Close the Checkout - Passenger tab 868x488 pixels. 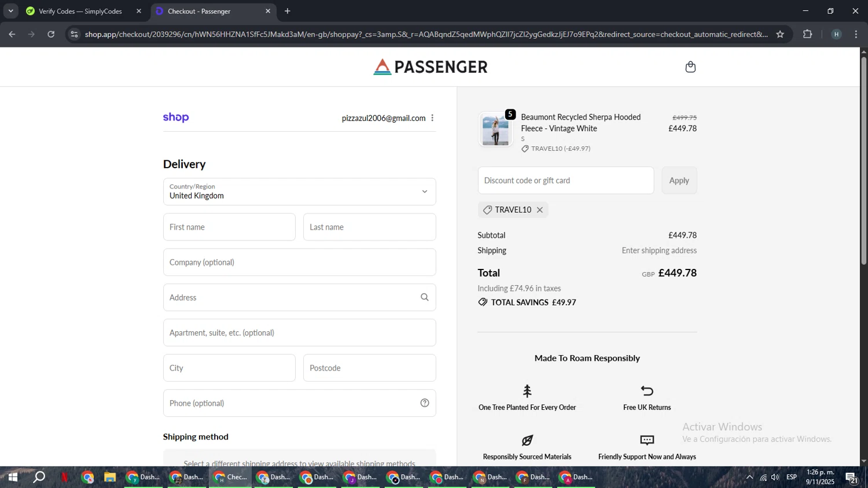click(268, 11)
